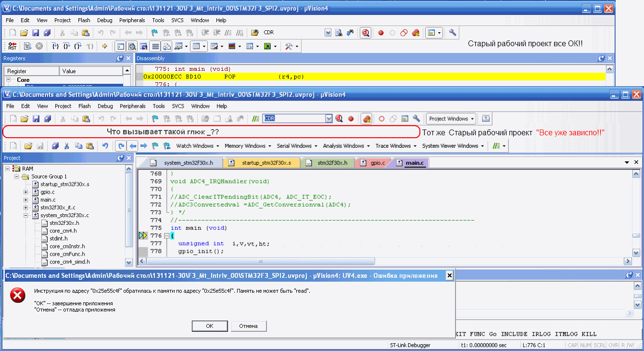Switch to the startup_stm32f30x.s tab
This screenshot has width=644, height=351.
(262, 163)
